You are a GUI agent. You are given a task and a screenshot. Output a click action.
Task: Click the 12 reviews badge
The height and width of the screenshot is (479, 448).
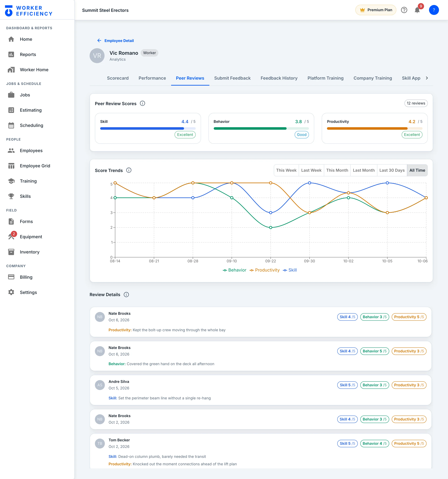click(x=416, y=103)
